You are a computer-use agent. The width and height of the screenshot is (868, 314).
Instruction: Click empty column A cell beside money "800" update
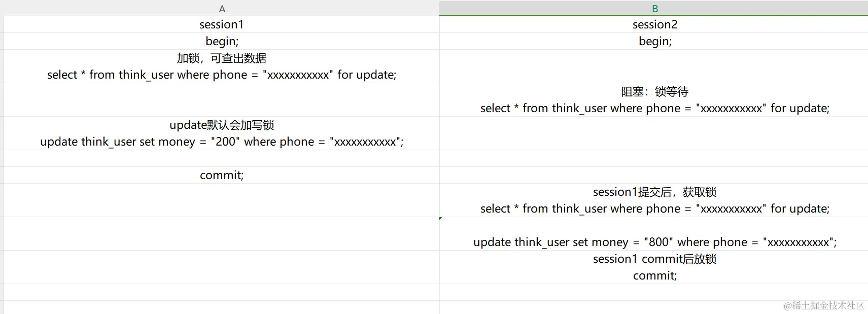click(x=222, y=234)
